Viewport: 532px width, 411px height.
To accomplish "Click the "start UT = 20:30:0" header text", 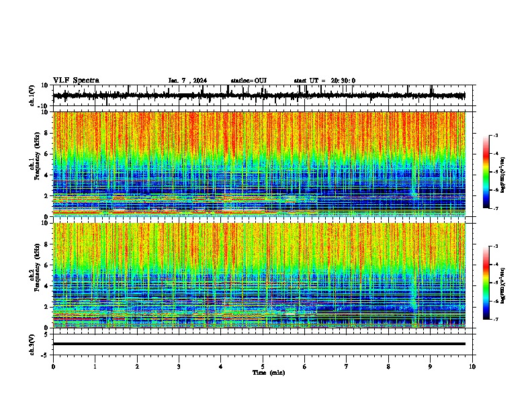I will [324, 81].
